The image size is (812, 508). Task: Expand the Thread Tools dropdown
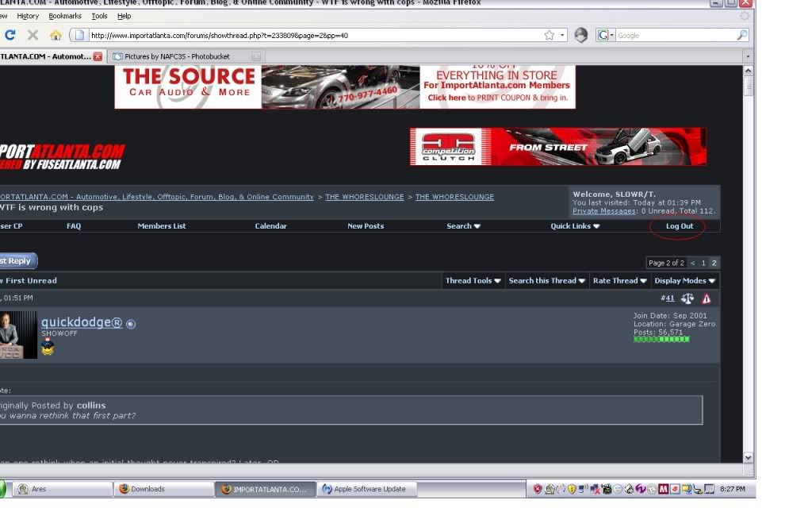(473, 280)
